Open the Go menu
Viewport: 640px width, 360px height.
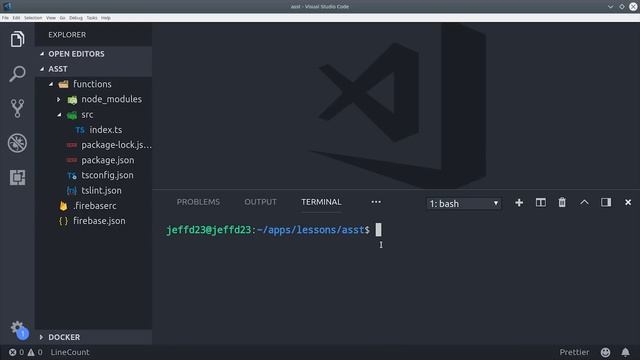[x=62, y=18]
